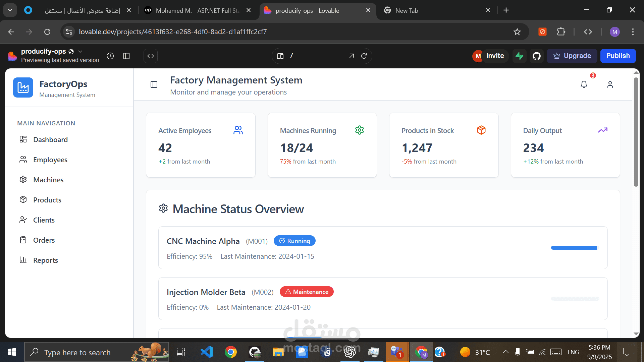Click CNC Machine Alpha's efficiency progress bar
The image size is (644, 362).
574,248
